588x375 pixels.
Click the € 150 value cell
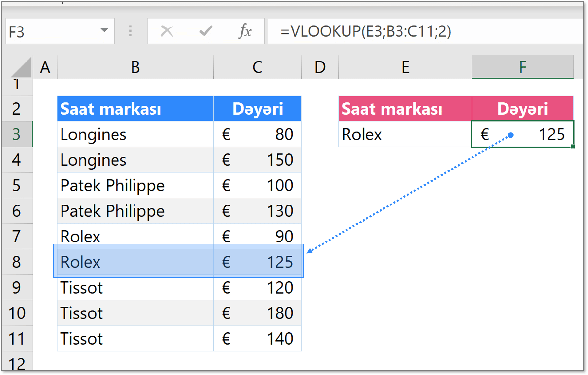257,160
